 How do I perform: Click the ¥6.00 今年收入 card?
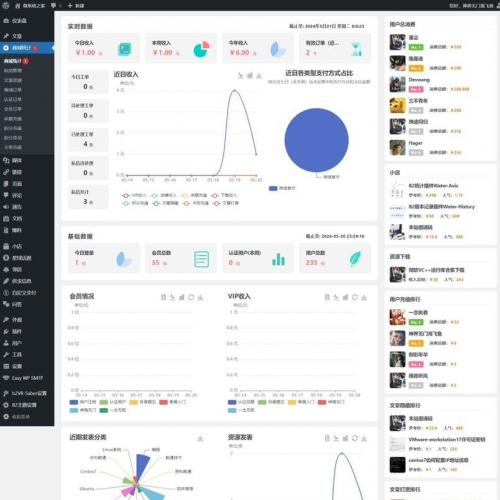258,48
